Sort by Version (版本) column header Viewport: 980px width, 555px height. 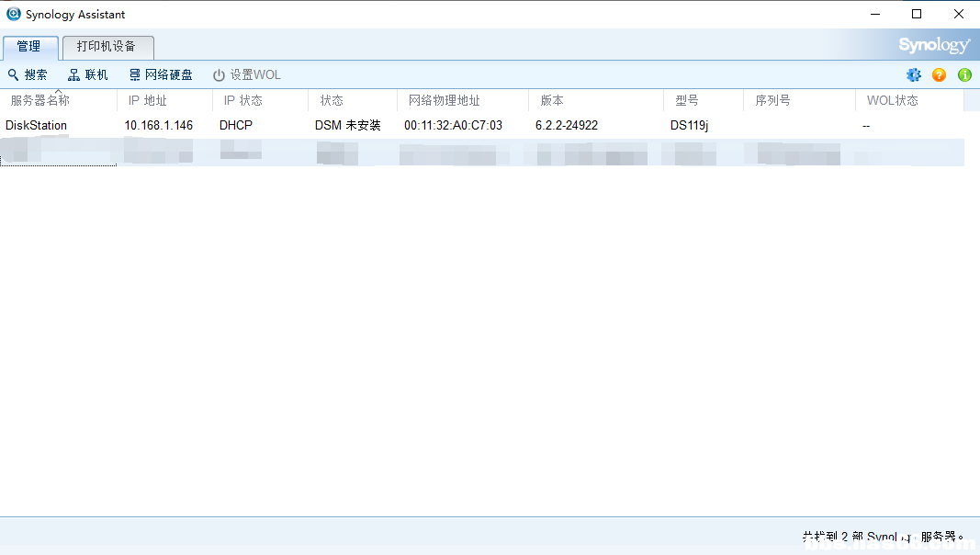click(x=552, y=101)
